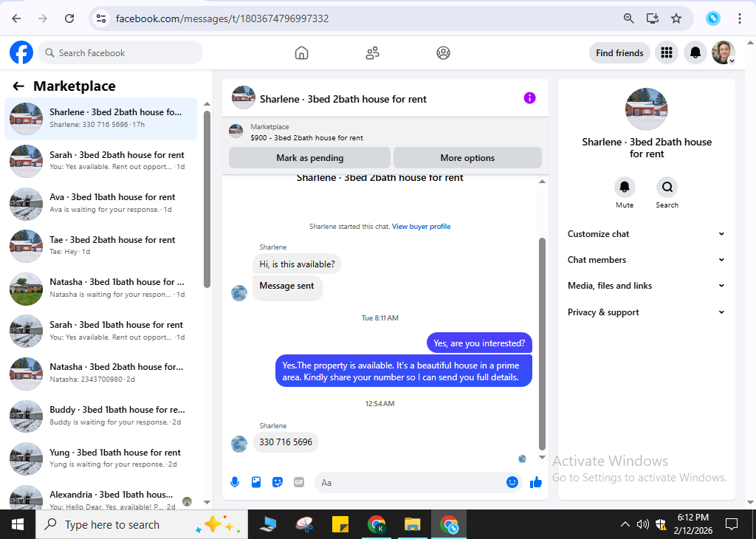Reload the page in the browser

(x=69, y=18)
